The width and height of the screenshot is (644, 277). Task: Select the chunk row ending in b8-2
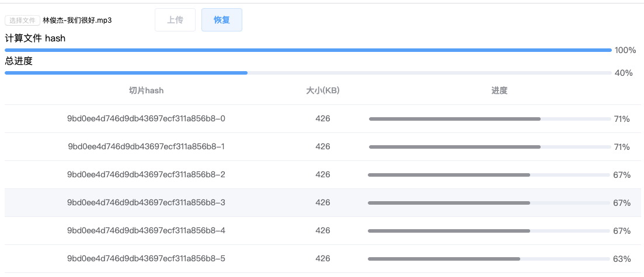[146, 175]
